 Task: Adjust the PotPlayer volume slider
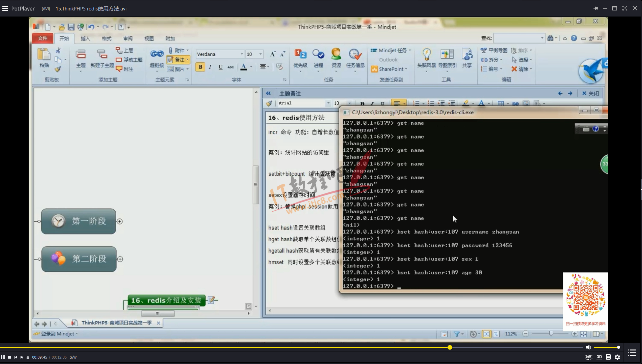point(606,347)
